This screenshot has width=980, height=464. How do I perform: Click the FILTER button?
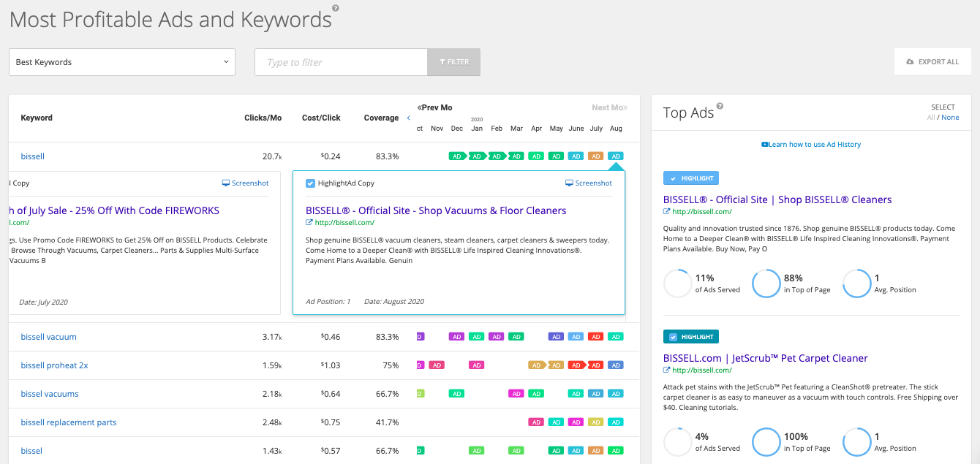(x=454, y=62)
